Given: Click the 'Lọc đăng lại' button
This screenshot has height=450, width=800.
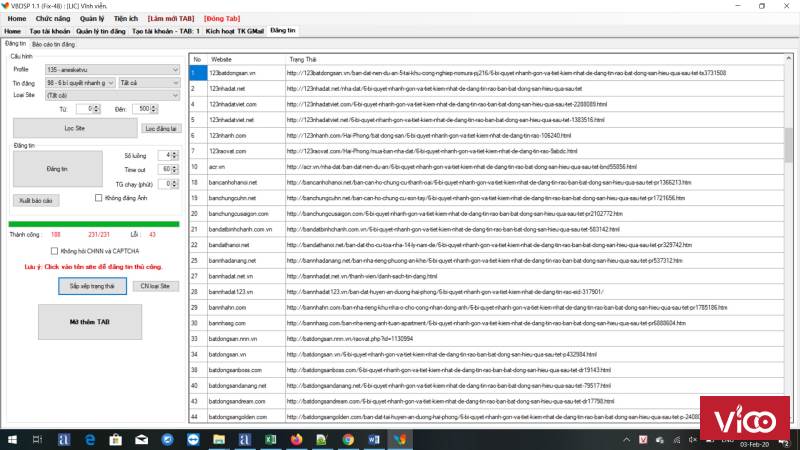Looking at the screenshot, I should [161, 129].
